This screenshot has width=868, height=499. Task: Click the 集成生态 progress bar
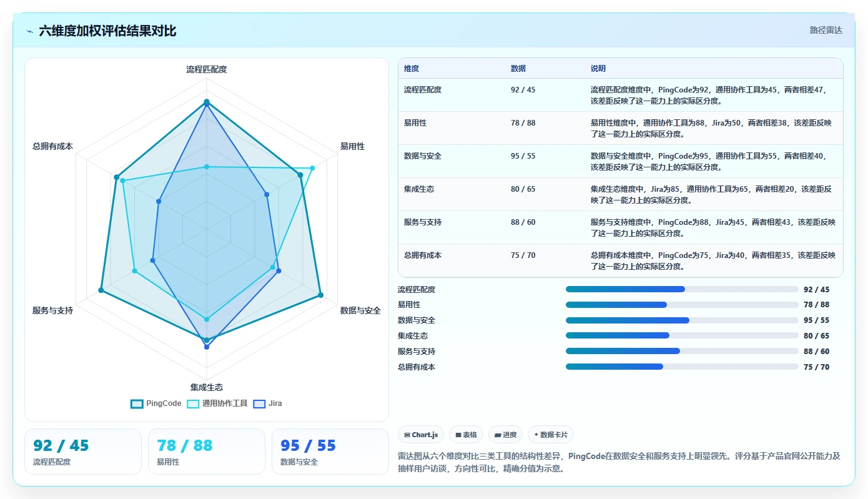pos(682,336)
